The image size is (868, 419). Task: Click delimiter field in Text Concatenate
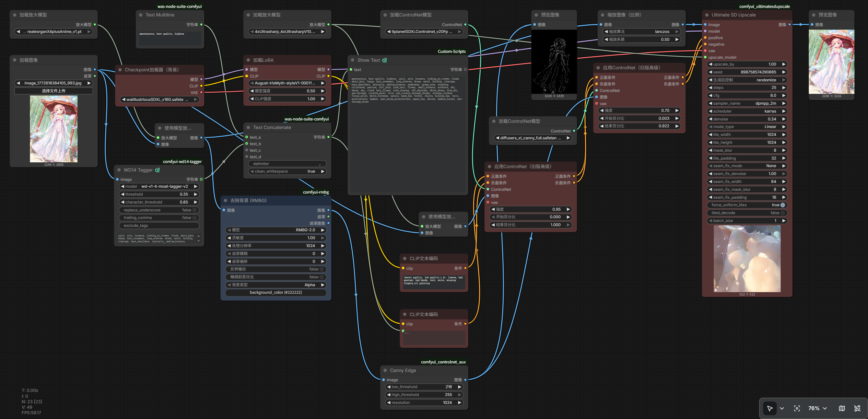coord(287,164)
